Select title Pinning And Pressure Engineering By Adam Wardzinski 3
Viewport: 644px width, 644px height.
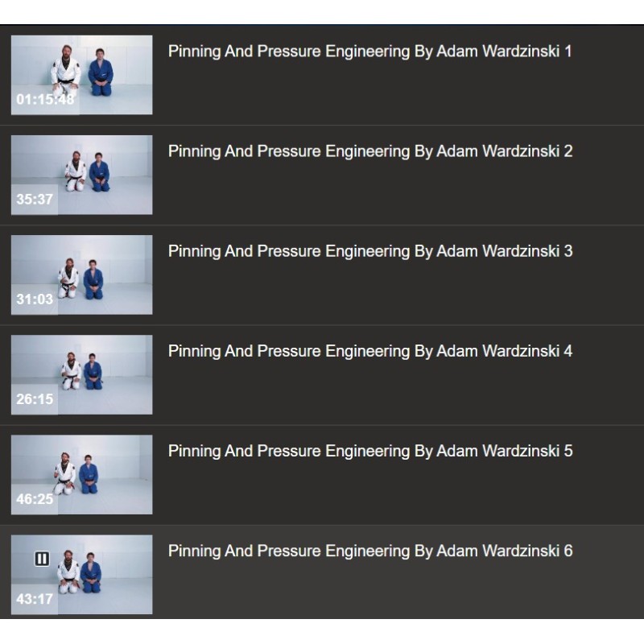(370, 251)
